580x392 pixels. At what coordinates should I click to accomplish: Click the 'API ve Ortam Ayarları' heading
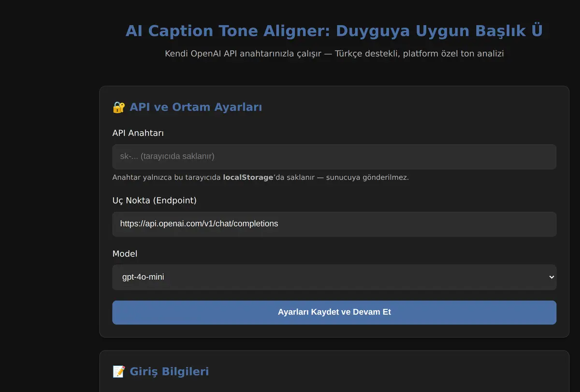click(196, 107)
